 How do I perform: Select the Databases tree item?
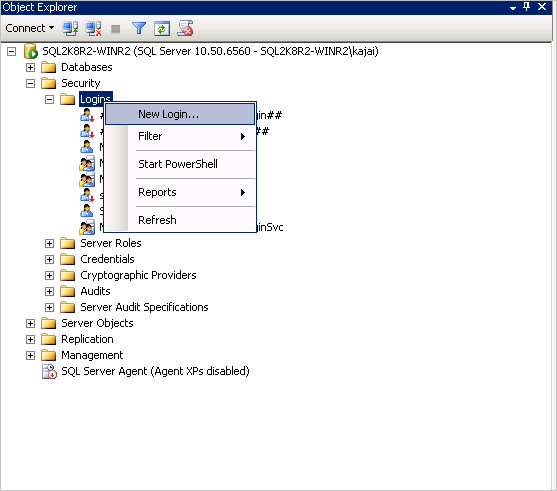pos(87,67)
